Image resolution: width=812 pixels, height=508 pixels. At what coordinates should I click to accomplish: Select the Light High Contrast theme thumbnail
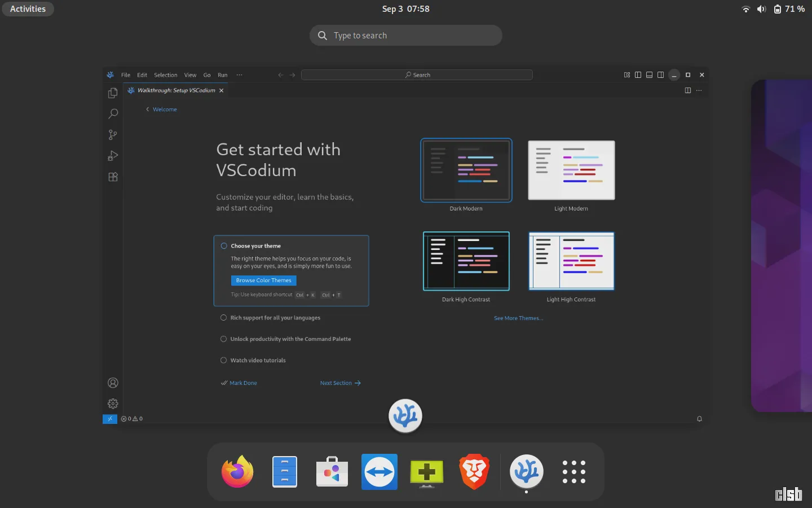click(x=571, y=261)
